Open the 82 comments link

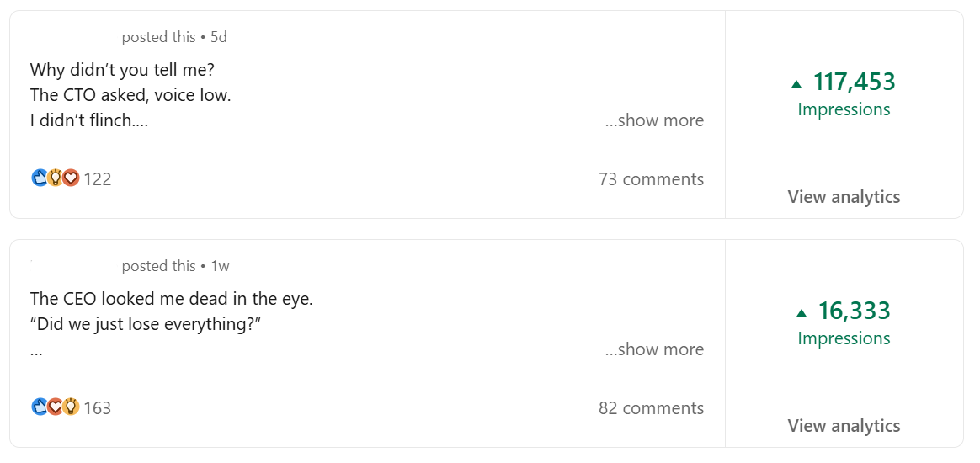[651, 408]
